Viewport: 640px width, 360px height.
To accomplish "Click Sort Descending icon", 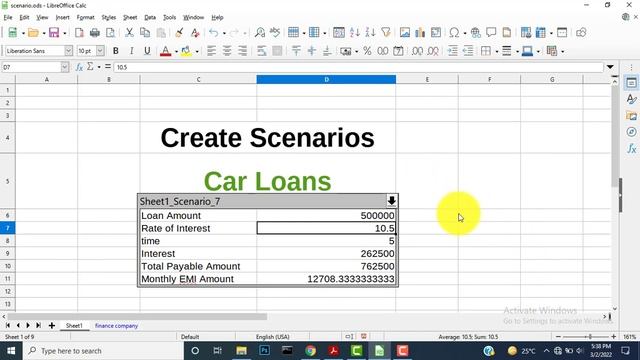I will coord(370,33).
